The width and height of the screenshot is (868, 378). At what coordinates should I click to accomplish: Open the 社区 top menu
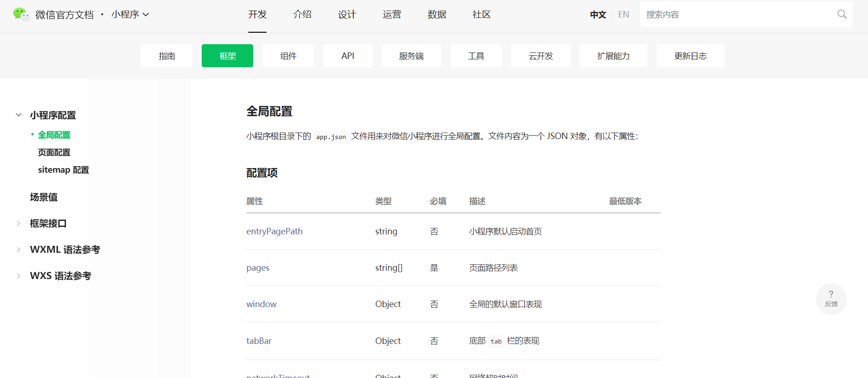481,14
